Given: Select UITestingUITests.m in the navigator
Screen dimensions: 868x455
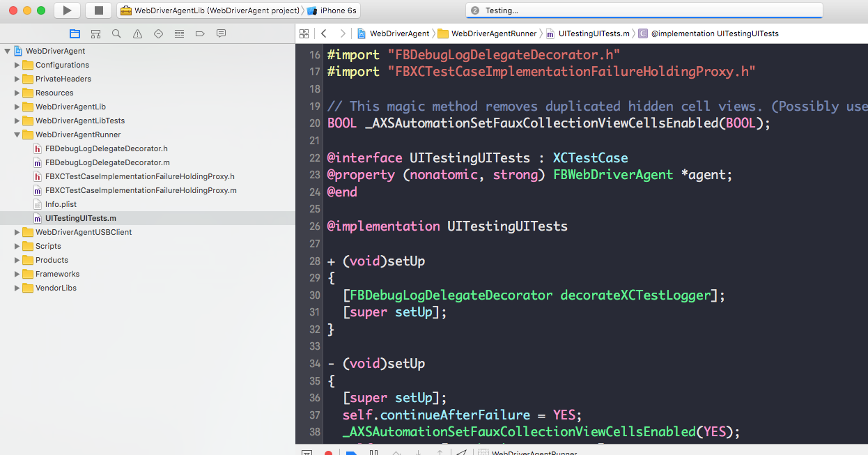Looking at the screenshot, I should [81, 218].
